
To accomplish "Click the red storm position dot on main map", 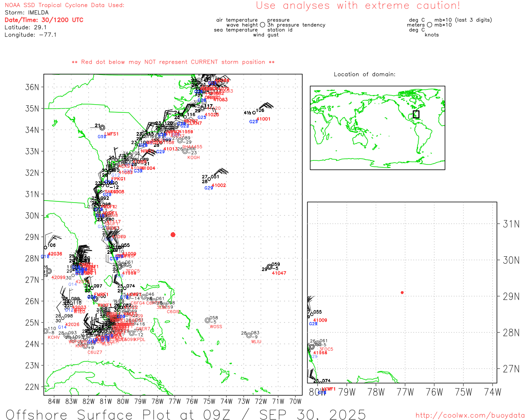I will (x=173, y=235).
